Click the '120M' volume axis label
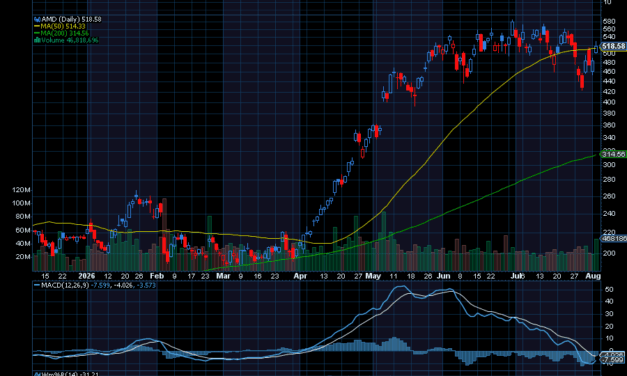The width and height of the screenshot is (627, 376). click(x=22, y=190)
